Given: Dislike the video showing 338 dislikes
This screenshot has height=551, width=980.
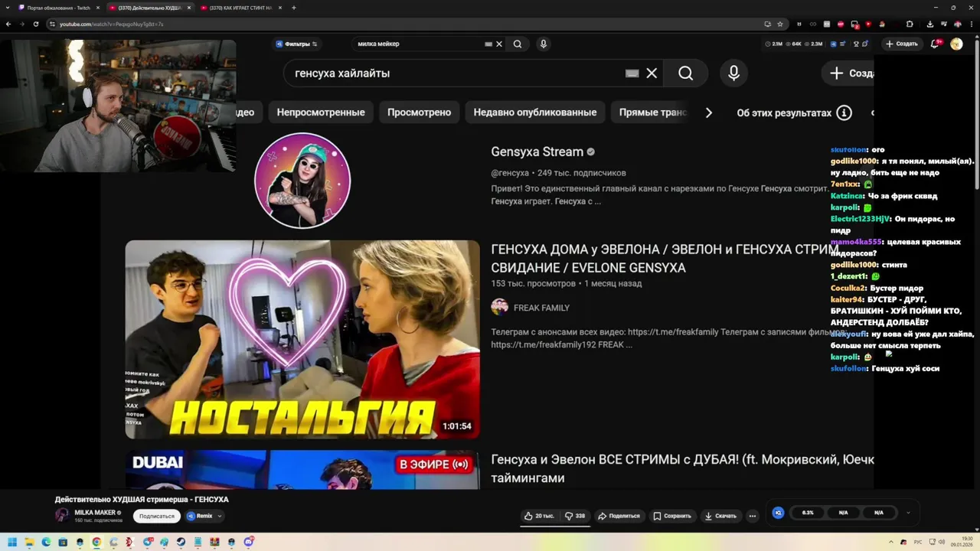Looking at the screenshot, I should (x=575, y=516).
